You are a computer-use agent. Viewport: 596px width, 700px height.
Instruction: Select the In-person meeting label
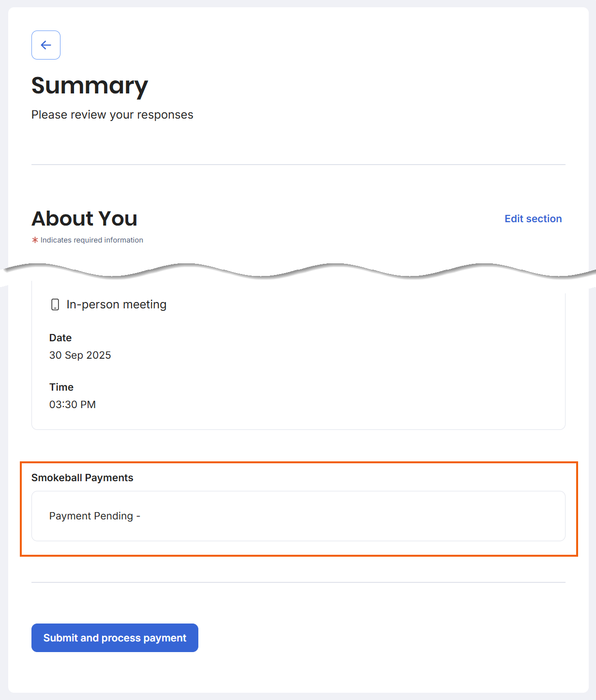(116, 304)
